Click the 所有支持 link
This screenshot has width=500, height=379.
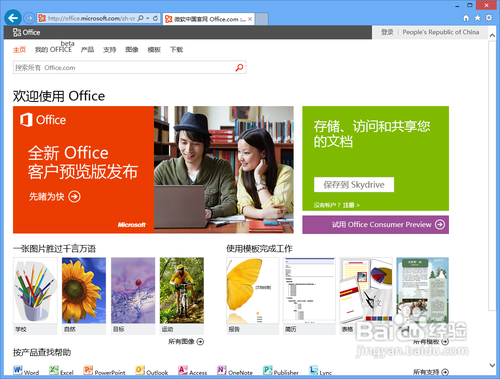pyautogui.click(x=431, y=372)
